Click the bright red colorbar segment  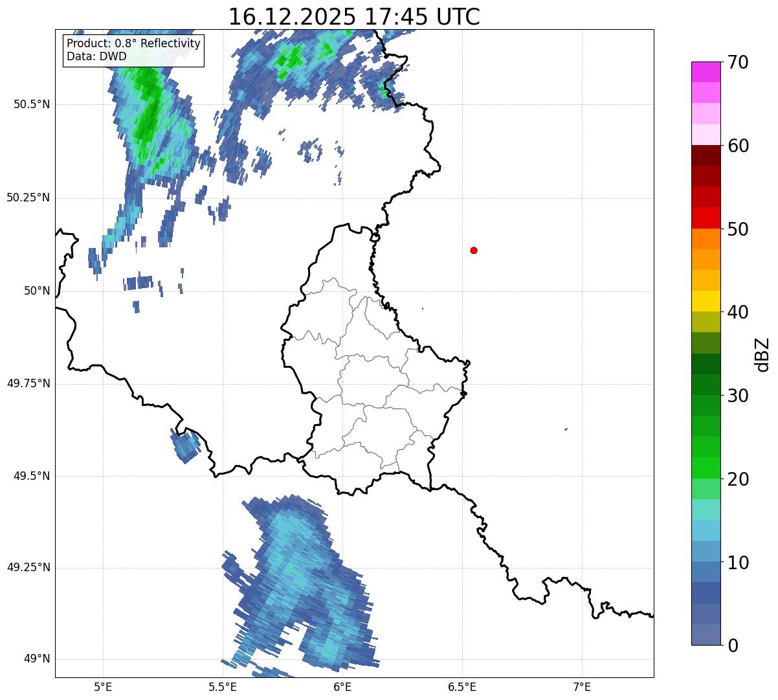(705, 218)
